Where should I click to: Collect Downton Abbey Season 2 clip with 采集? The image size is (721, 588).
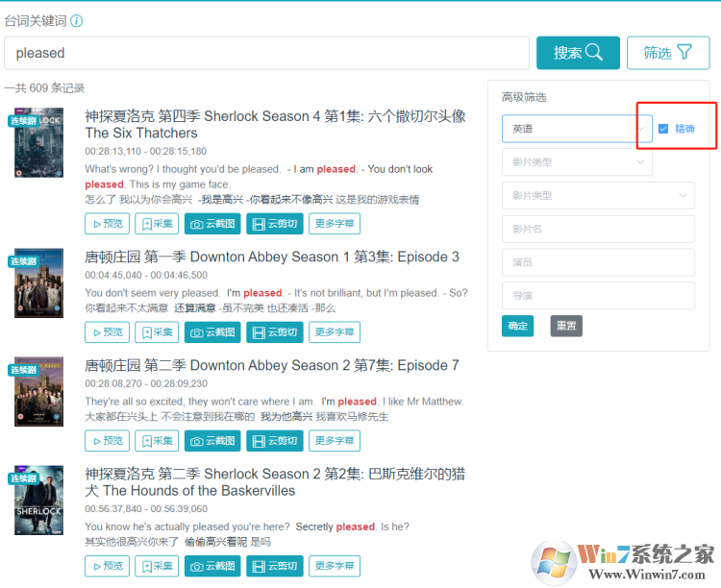click(157, 441)
